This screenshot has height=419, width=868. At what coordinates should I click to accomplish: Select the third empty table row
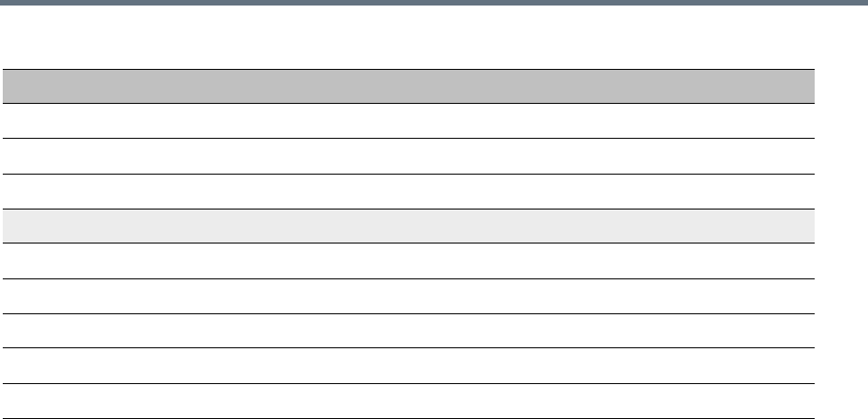pos(407,191)
